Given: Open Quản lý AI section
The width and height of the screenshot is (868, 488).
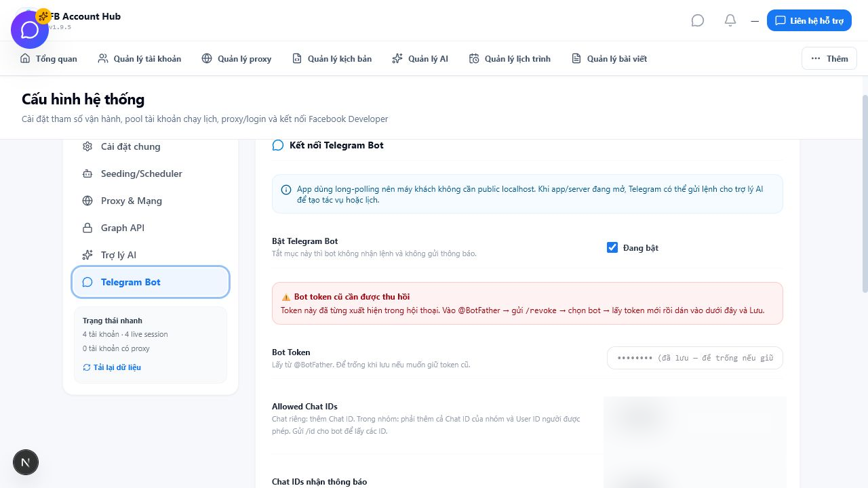Looking at the screenshot, I should click(420, 58).
